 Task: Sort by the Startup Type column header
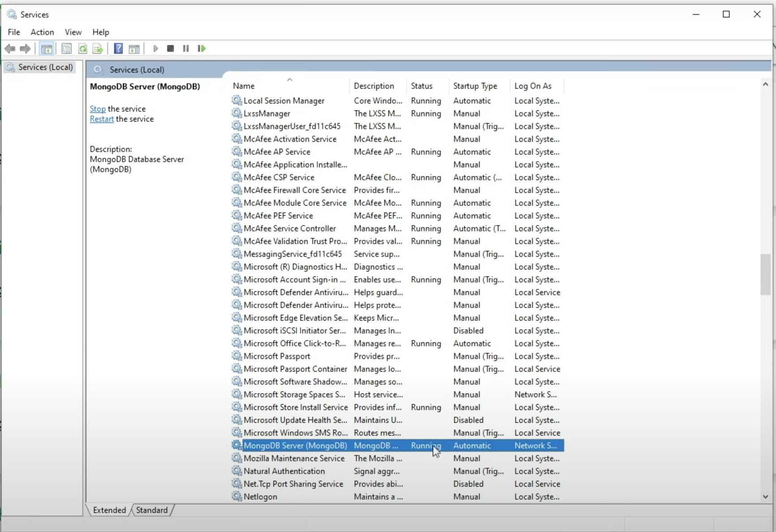click(x=479, y=86)
